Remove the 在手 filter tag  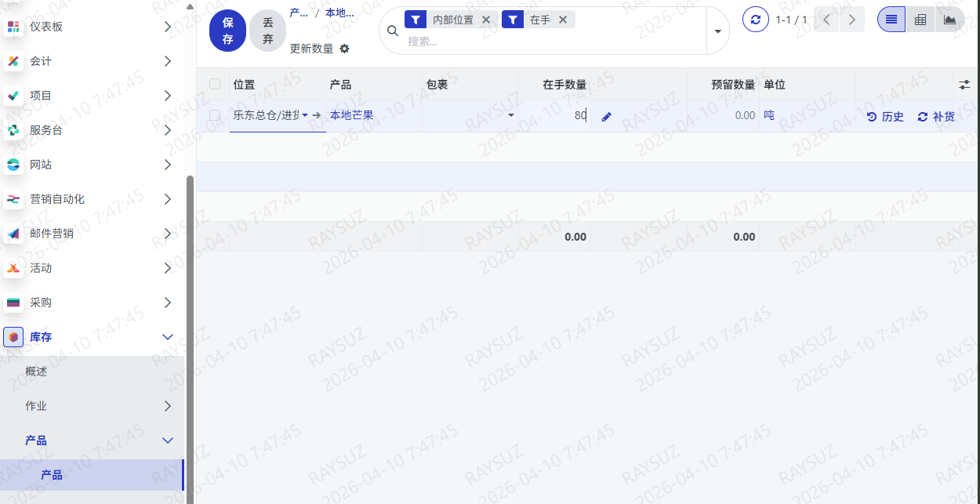point(563,20)
